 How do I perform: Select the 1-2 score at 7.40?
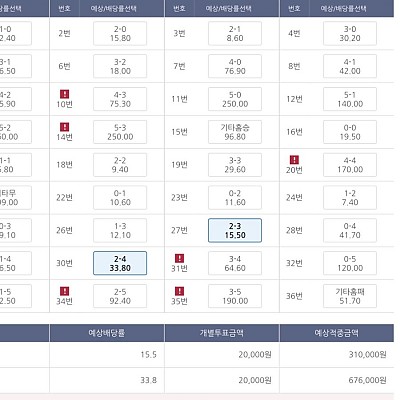[x=350, y=198]
